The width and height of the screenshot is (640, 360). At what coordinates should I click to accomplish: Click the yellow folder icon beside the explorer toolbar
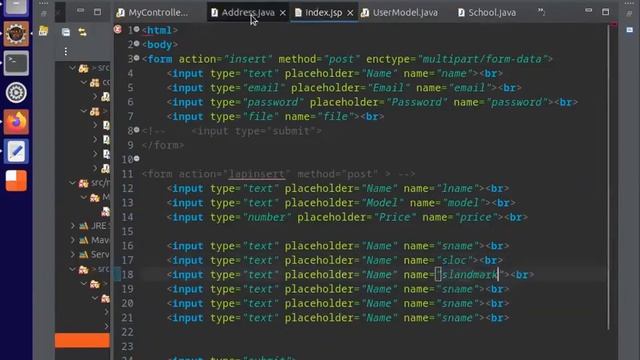(43, 31)
